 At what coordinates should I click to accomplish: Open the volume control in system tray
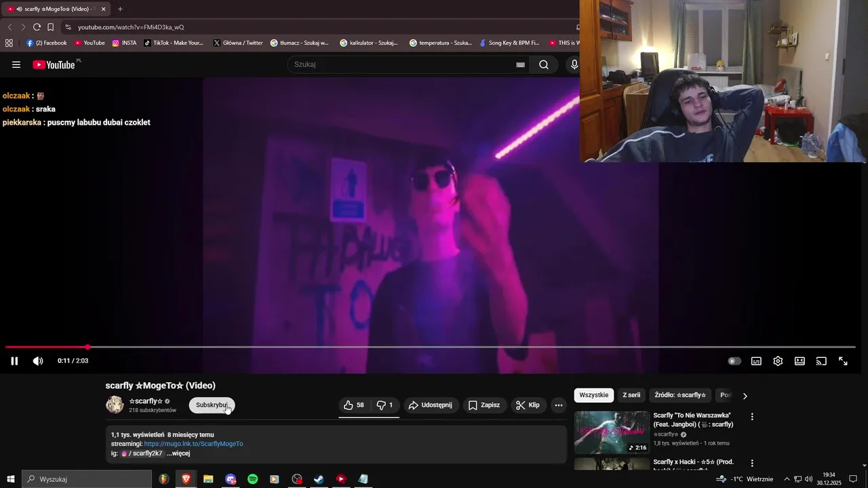tap(808, 479)
